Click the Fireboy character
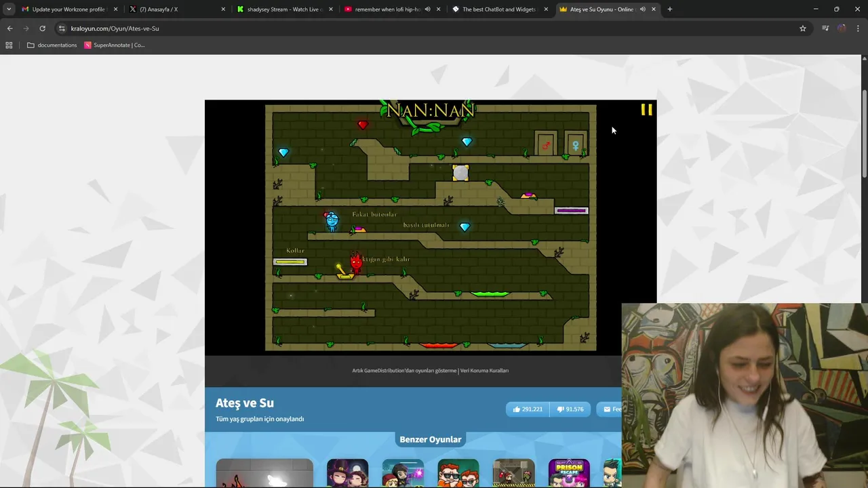Image resolution: width=868 pixels, height=488 pixels. 356,262
